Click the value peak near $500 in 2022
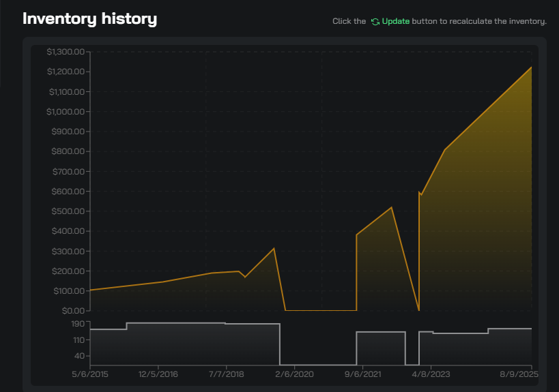Screen dimensions: 559x392 tap(392, 207)
